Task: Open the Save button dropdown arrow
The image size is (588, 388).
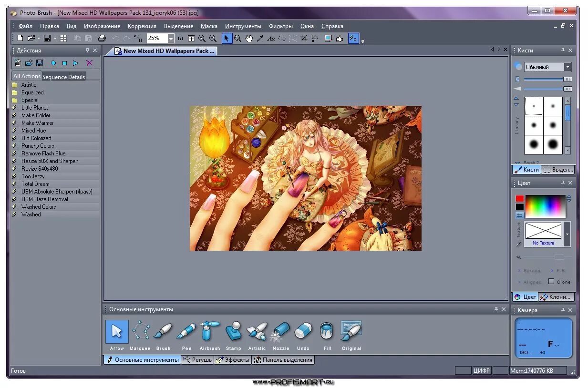Action: [55, 38]
